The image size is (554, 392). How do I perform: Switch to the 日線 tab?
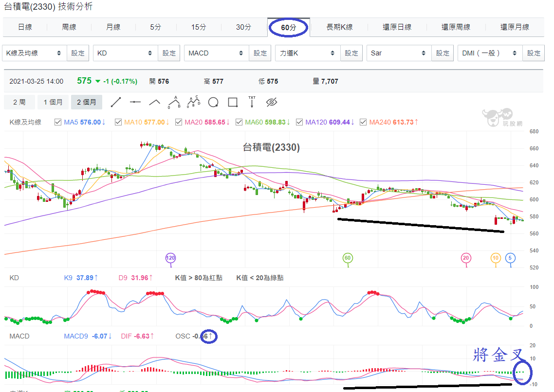[25, 27]
